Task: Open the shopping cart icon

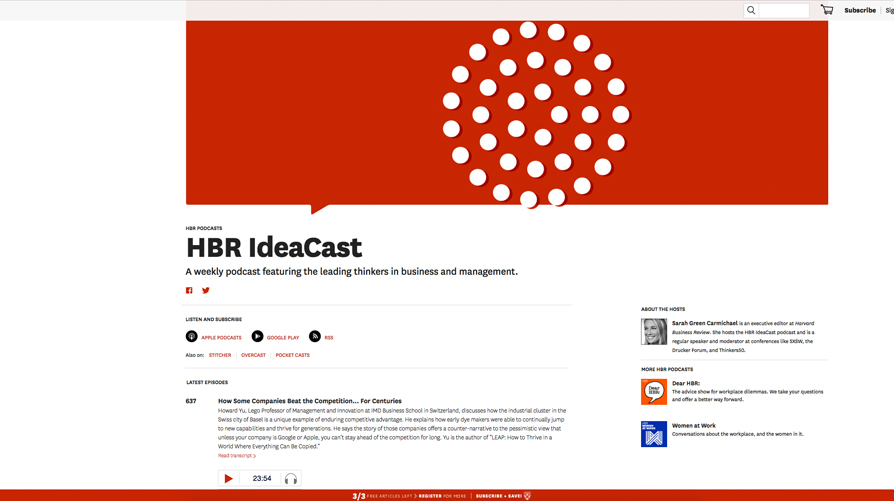Action: pos(827,10)
